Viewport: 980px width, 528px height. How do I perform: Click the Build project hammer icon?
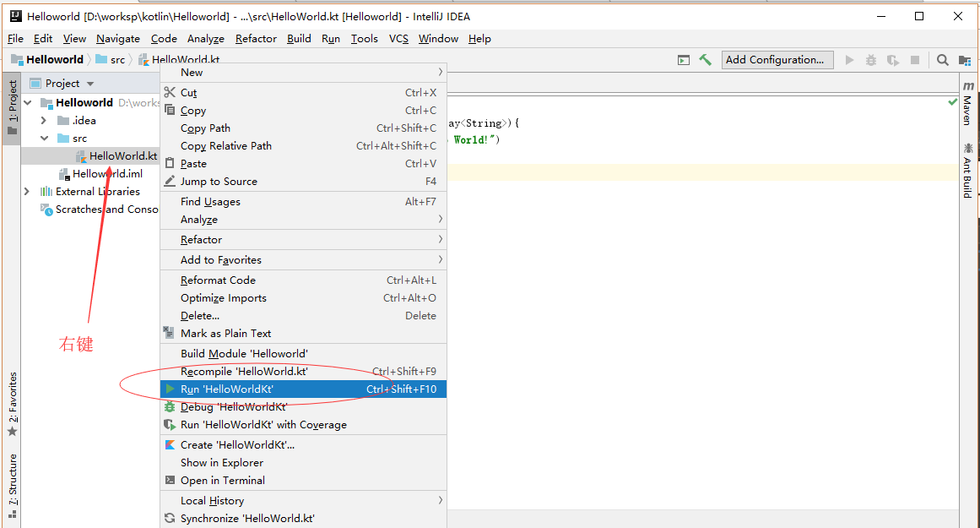pos(705,60)
